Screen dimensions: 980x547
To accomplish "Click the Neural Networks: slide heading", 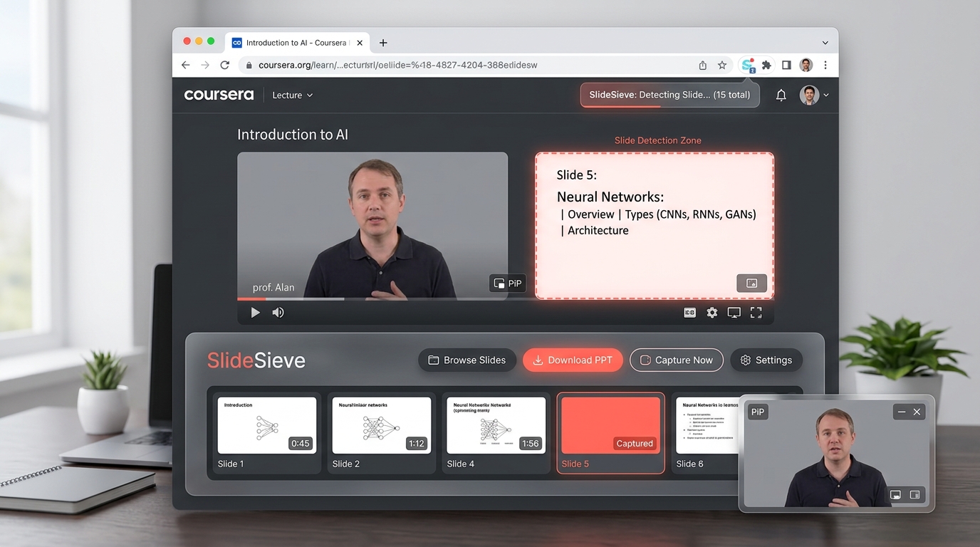I will pyautogui.click(x=610, y=197).
